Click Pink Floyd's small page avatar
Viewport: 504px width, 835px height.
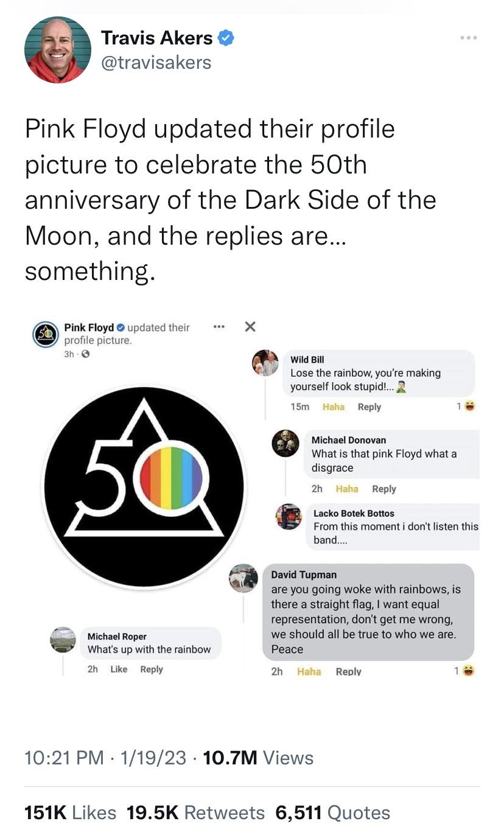tap(45, 334)
